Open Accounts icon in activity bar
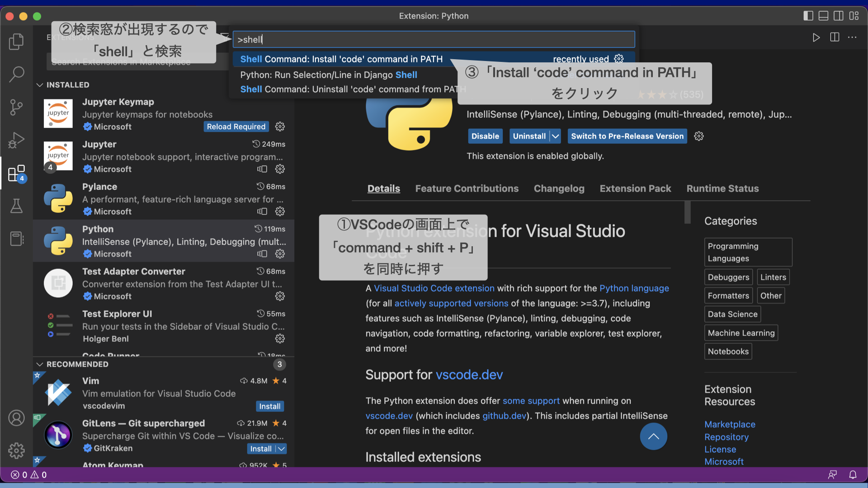The height and width of the screenshot is (488, 868). click(x=16, y=418)
